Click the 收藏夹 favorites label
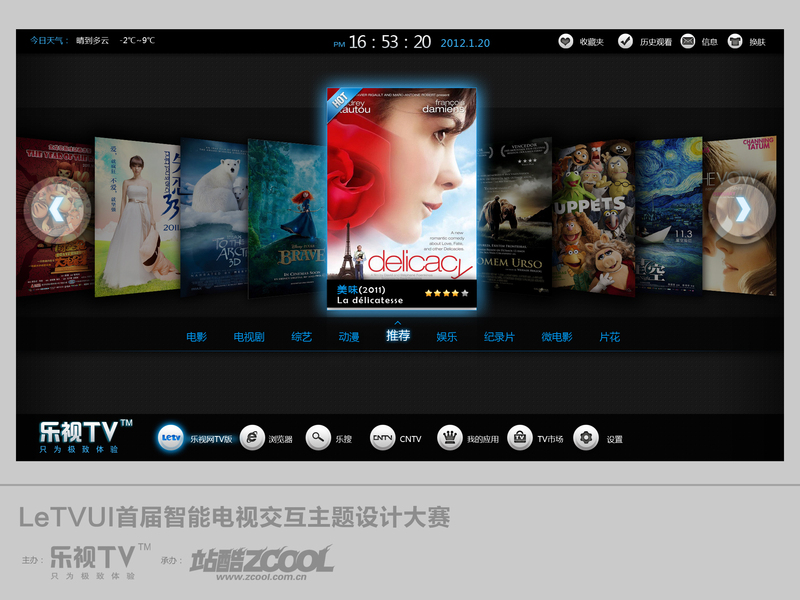The image size is (800, 600). click(591, 42)
